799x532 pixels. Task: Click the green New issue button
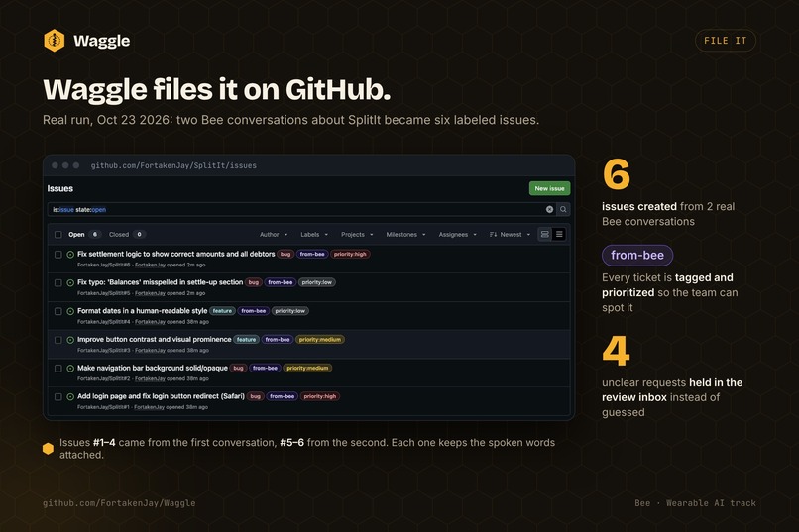coord(549,188)
